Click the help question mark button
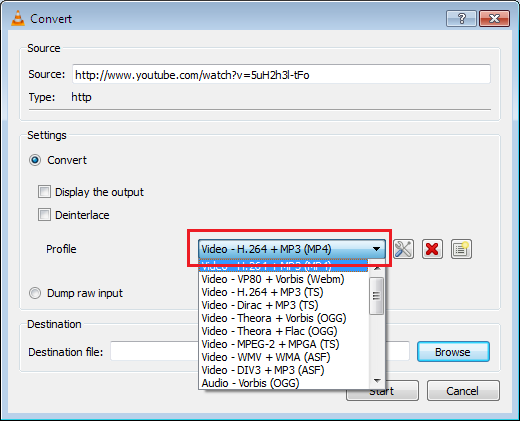The image size is (520, 421). [461, 18]
